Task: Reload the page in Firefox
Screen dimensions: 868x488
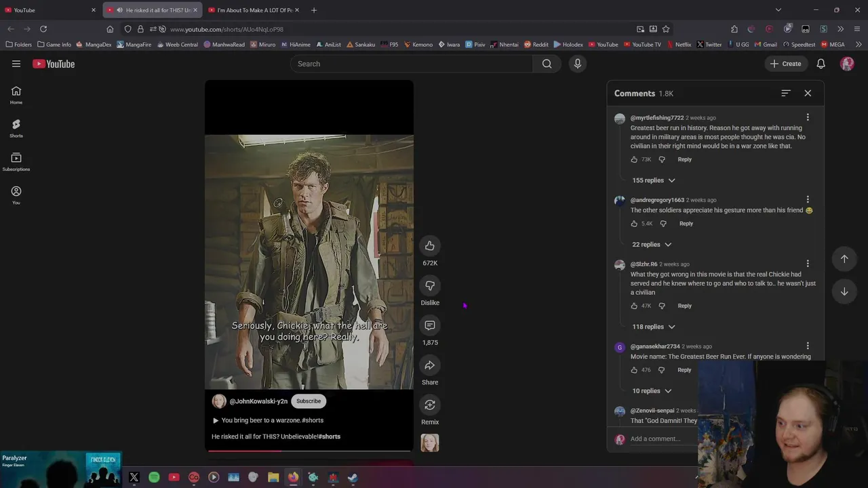Action: point(43,29)
